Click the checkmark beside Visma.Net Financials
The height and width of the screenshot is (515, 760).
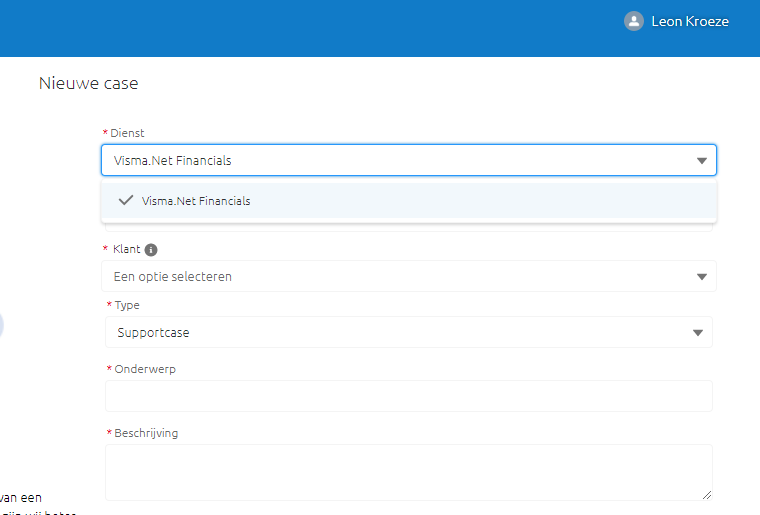(x=126, y=200)
